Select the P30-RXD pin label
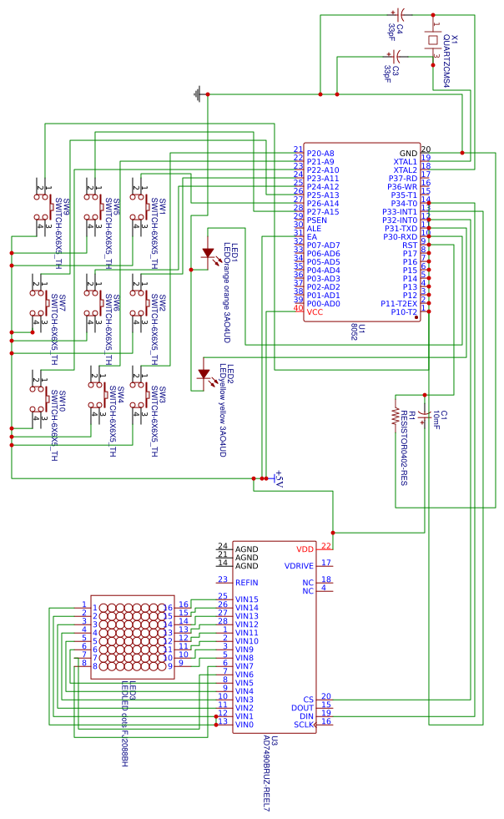504x819 pixels. pos(401,237)
